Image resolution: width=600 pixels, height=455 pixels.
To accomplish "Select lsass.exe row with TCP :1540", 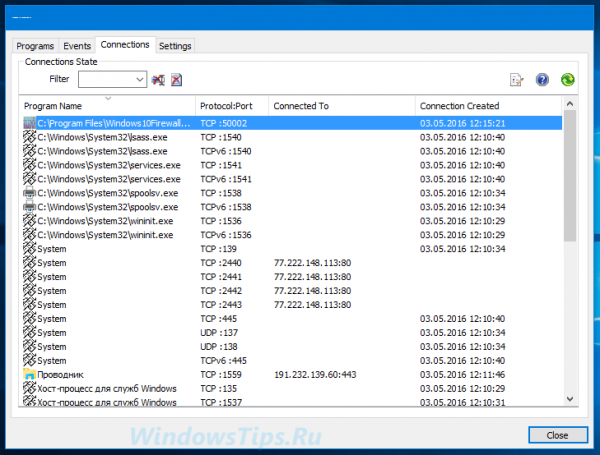I will 292,137.
